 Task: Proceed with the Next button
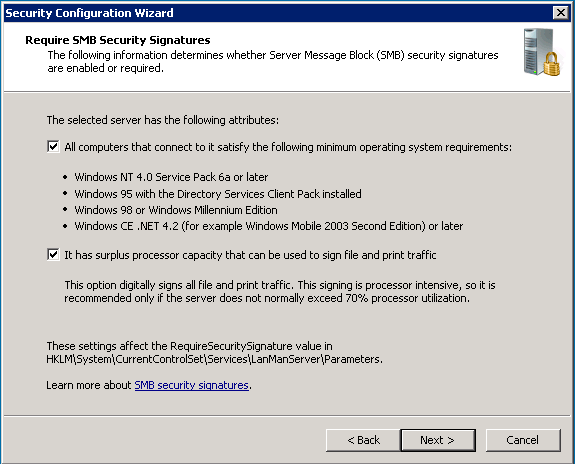(438, 440)
